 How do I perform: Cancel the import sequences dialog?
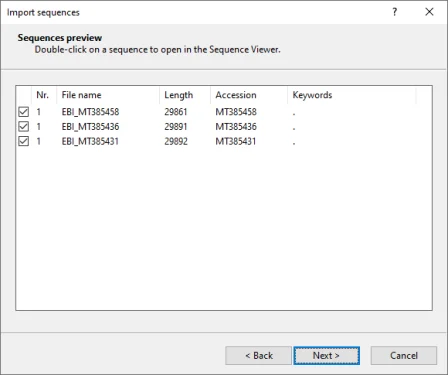click(404, 355)
